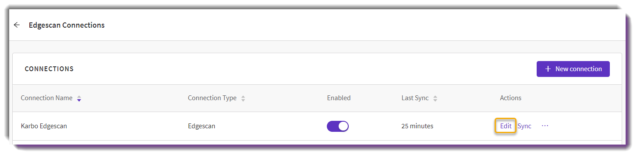Image resolution: width=644 pixels, height=163 pixels.
Task: Click the Connection Type column header
Action: [x=212, y=98]
